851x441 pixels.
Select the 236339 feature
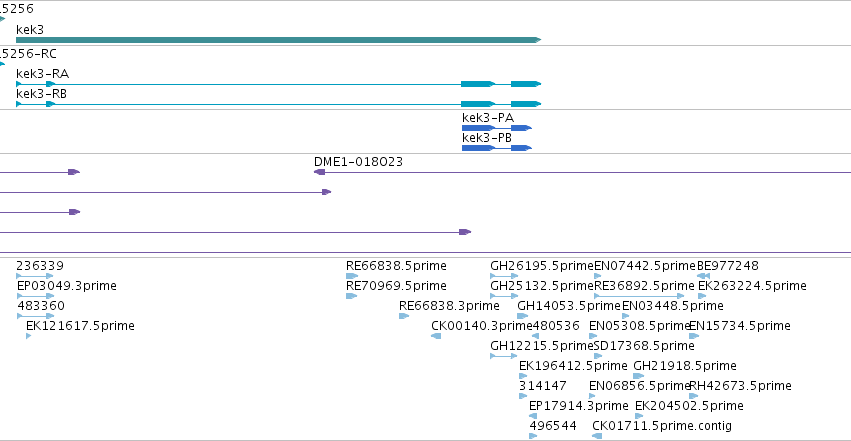35,276
